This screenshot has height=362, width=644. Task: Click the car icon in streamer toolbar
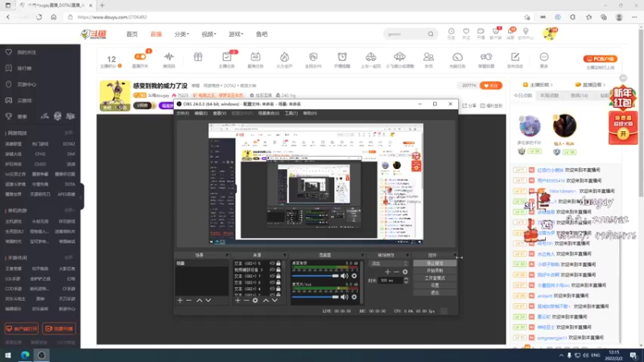[370, 56]
